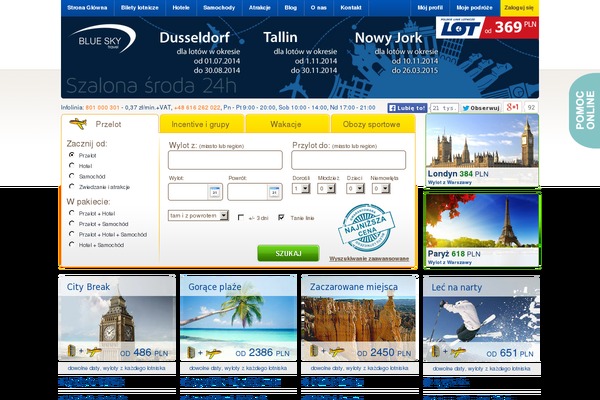Open the Leć na narty offer image
The width and height of the screenshot is (600, 400).
point(481,318)
